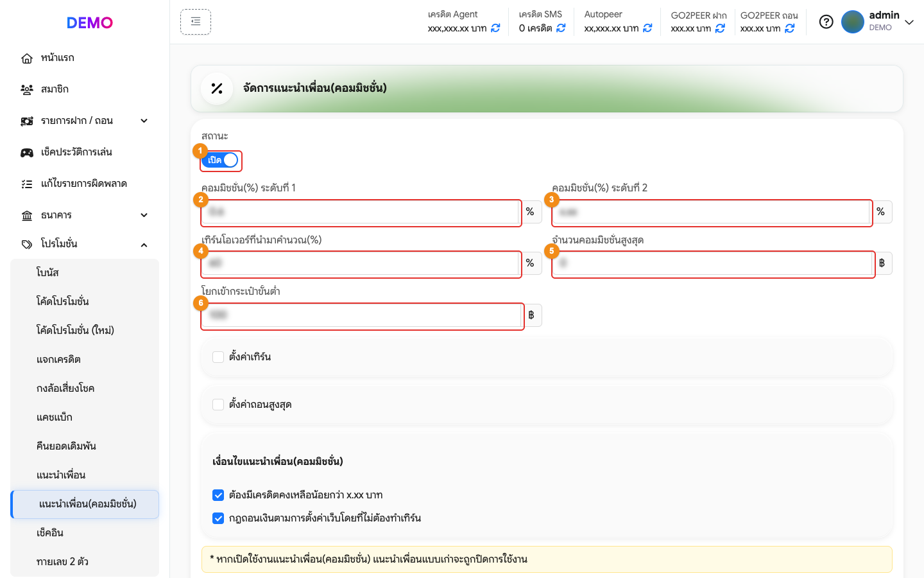Click the เทิร์นโอเวอร์ที่นำมาคำนวณ(%) input
The image size is (924, 578).
361,263
